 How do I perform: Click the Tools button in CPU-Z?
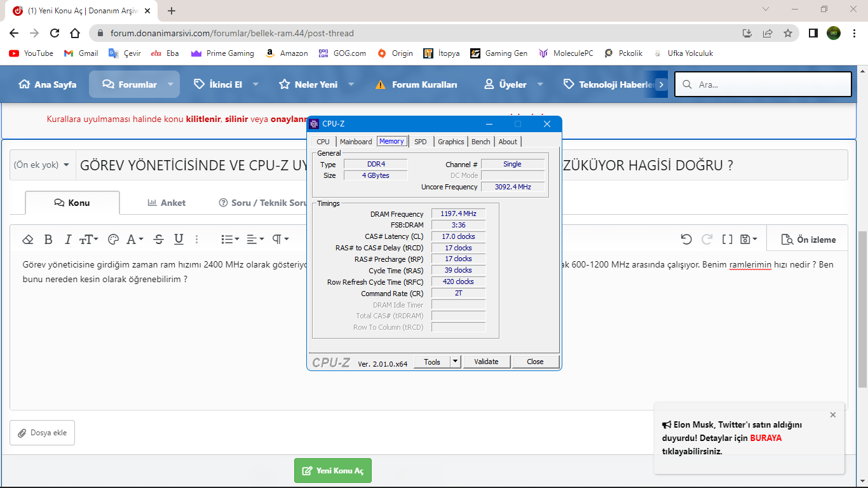pyautogui.click(x=432, y=362)
